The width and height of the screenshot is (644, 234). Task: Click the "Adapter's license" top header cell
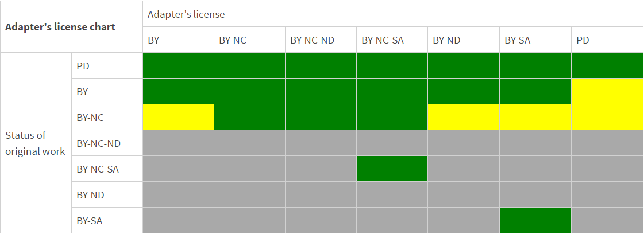point(186,14)
